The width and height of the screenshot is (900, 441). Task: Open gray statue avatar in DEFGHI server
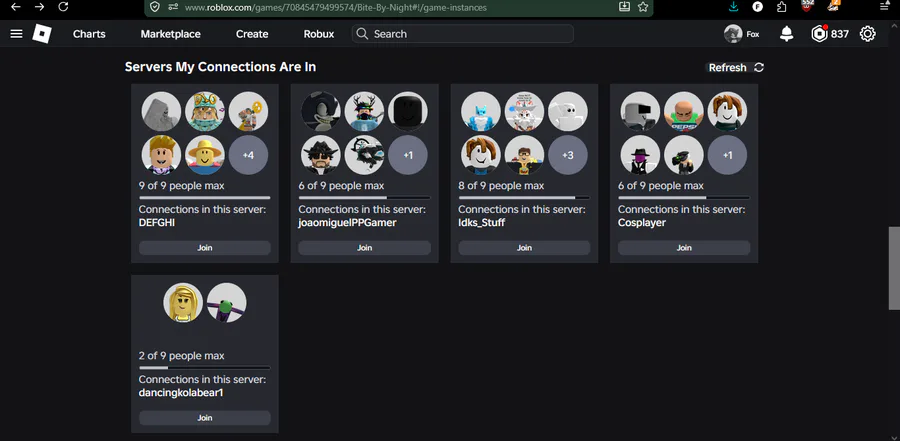[x=161, y=111]
